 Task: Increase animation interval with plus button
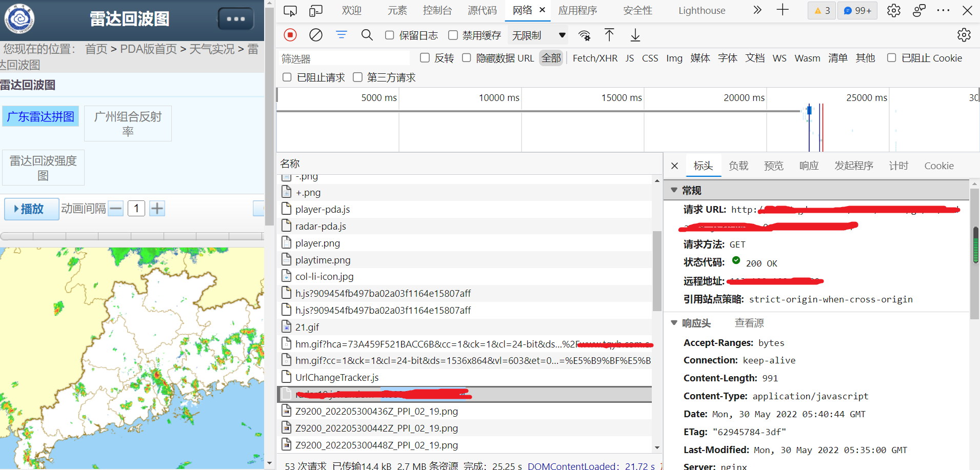tap(157, 209)
